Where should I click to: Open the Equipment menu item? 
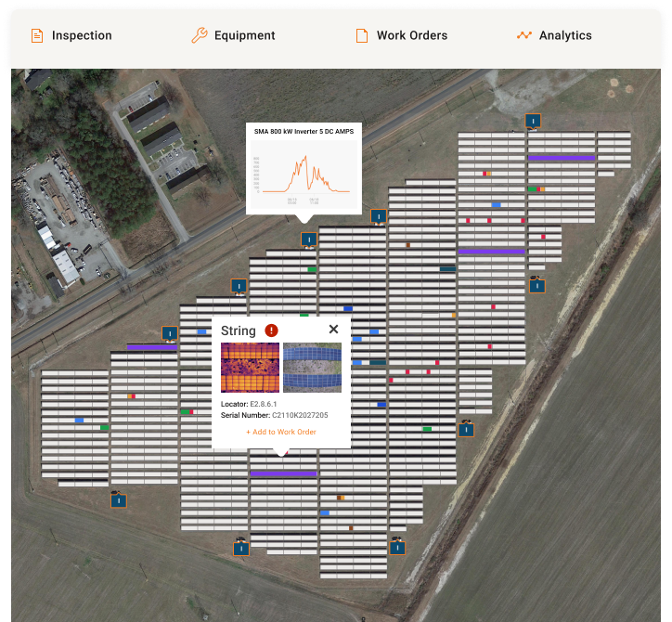pos(244,35)
